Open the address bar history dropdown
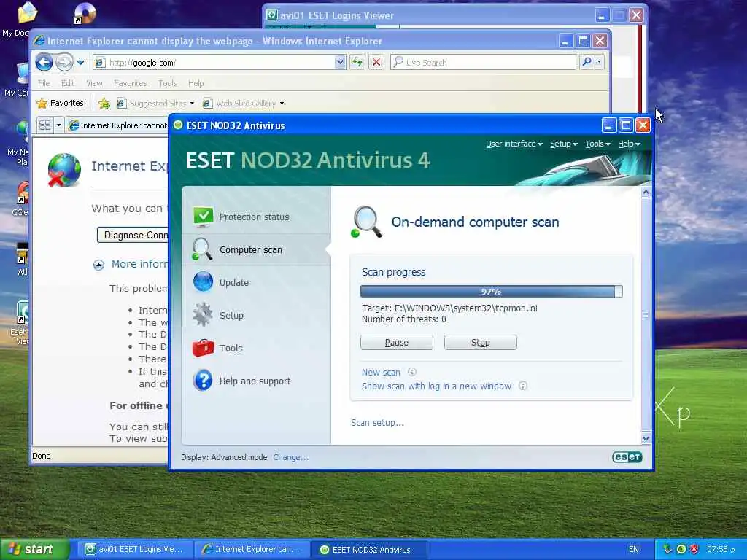The height and width of the screenshot is (560, 747). (x=340, y=62)
